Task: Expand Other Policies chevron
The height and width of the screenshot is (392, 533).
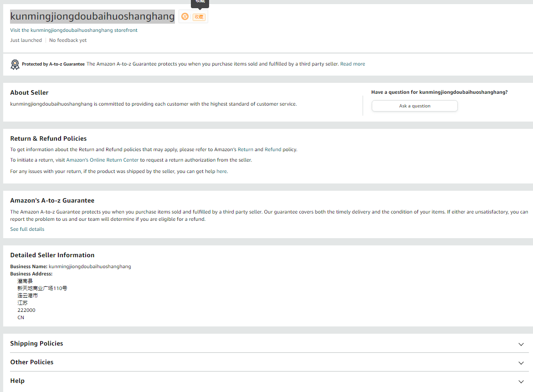Action: point(521,363)
